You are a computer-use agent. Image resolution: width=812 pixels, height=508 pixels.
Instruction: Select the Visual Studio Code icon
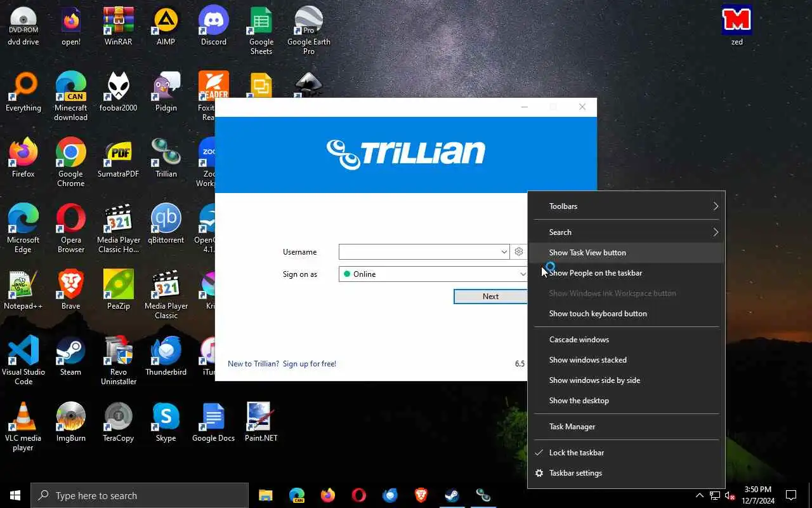pos(23,361)
